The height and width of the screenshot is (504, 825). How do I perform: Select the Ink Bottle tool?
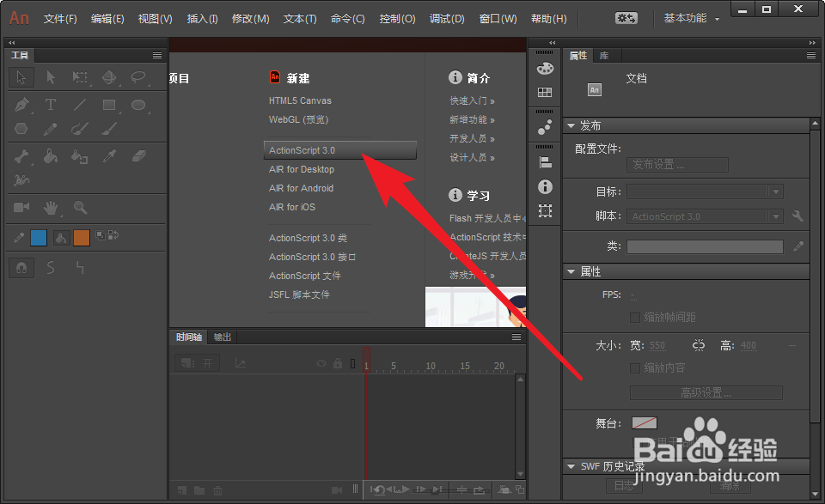80,156
